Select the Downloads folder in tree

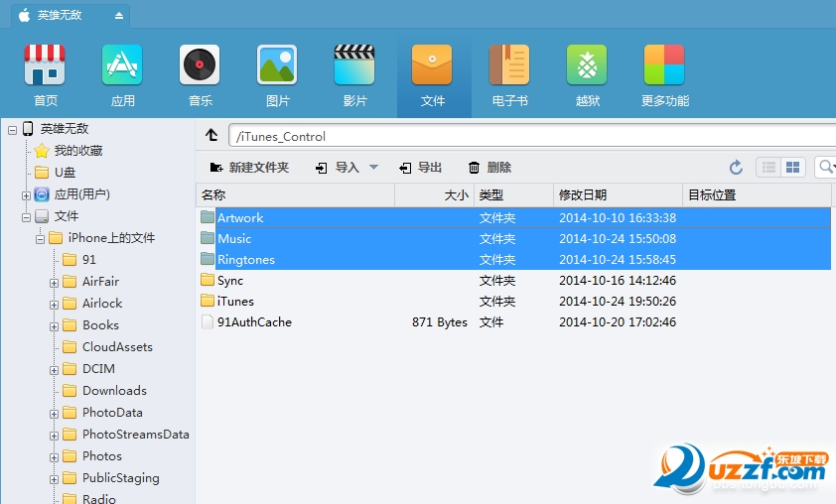[114, 391]
